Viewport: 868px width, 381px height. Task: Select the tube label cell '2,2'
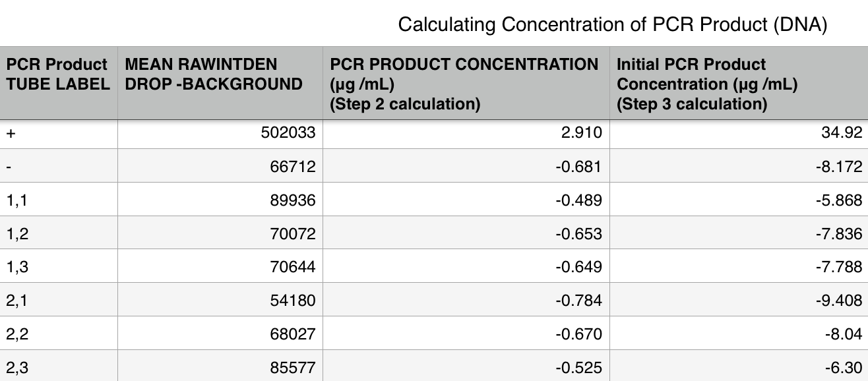click(x=59, y=334)
